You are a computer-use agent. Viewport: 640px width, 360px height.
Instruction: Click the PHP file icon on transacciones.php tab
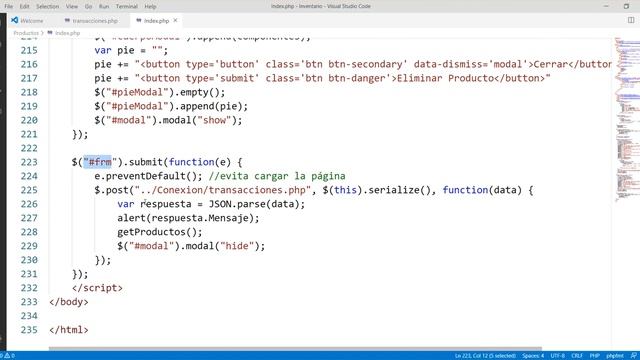pos(67,20)
